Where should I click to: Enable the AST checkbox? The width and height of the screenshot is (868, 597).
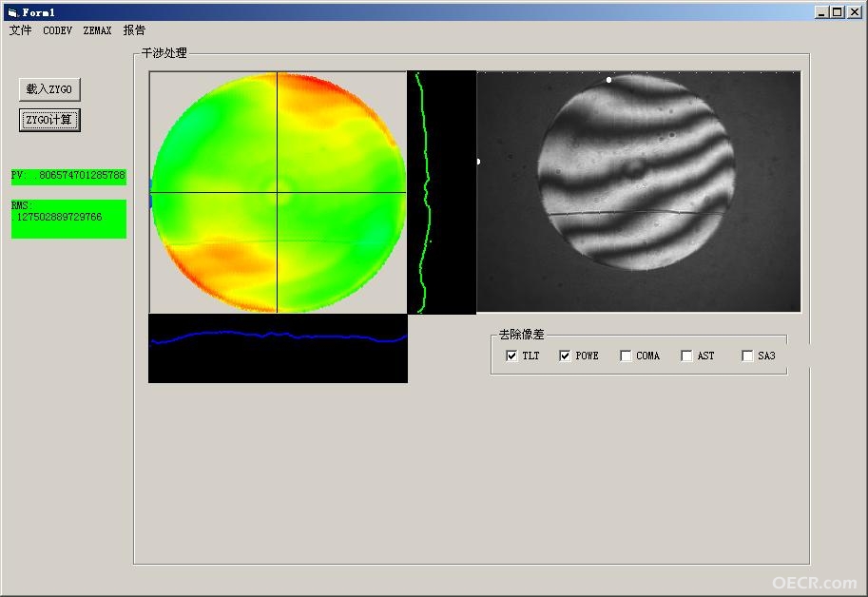click(686, 356)
